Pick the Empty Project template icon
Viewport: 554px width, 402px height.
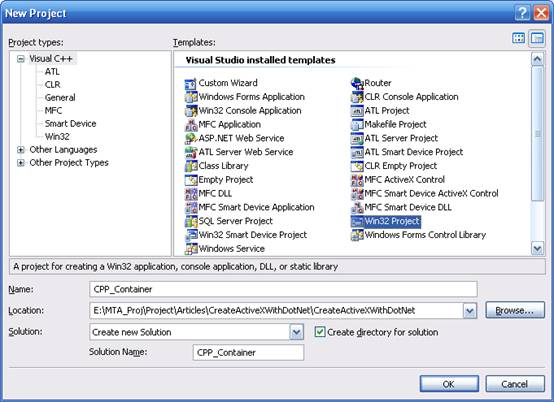pos(191,180)
